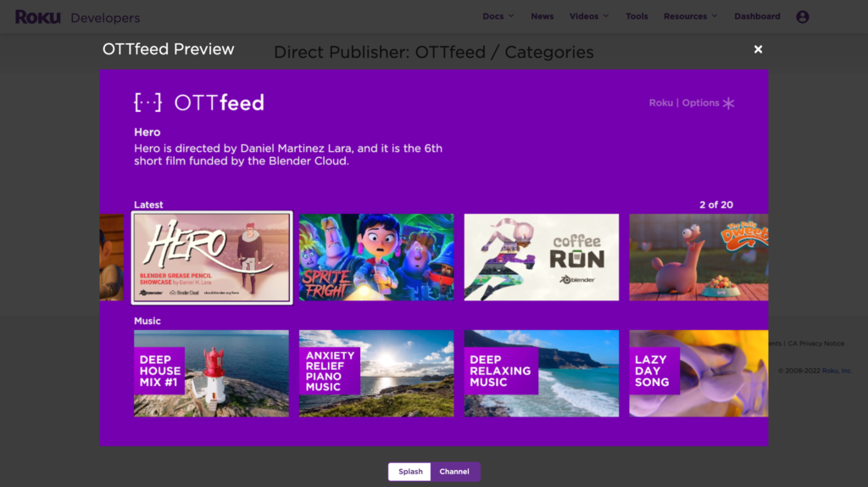Click the Latest row heading

click(x=148, y=204)
